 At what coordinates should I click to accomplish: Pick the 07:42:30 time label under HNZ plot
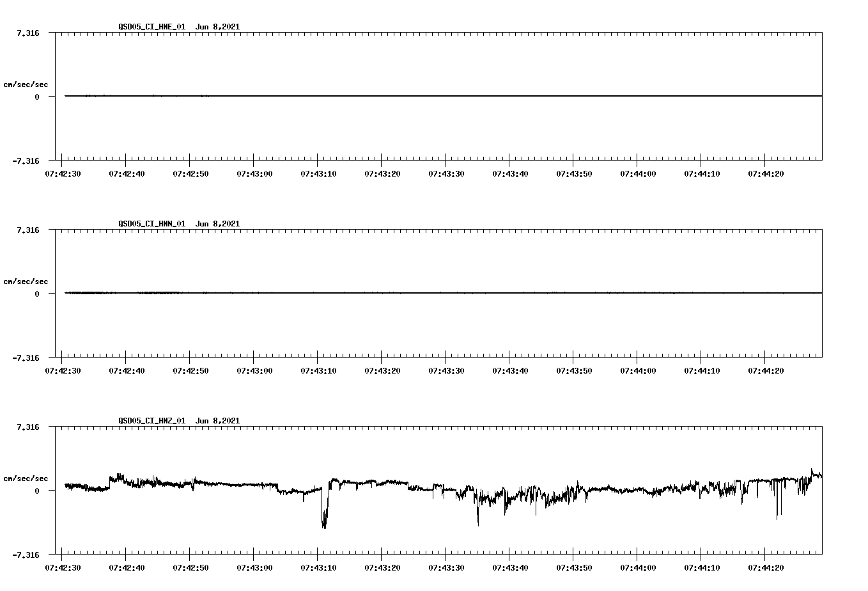tap(63, 567)
